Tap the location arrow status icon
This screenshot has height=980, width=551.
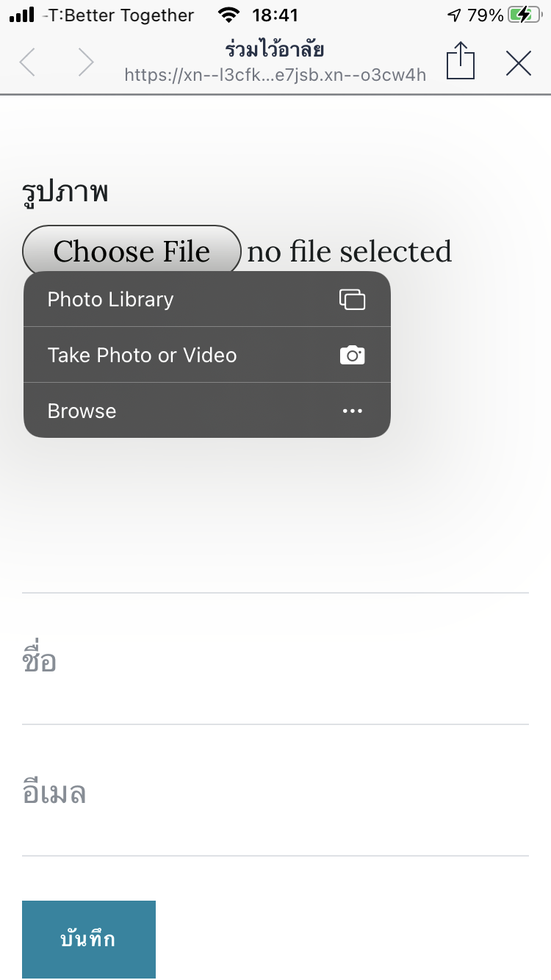(455, 15)
